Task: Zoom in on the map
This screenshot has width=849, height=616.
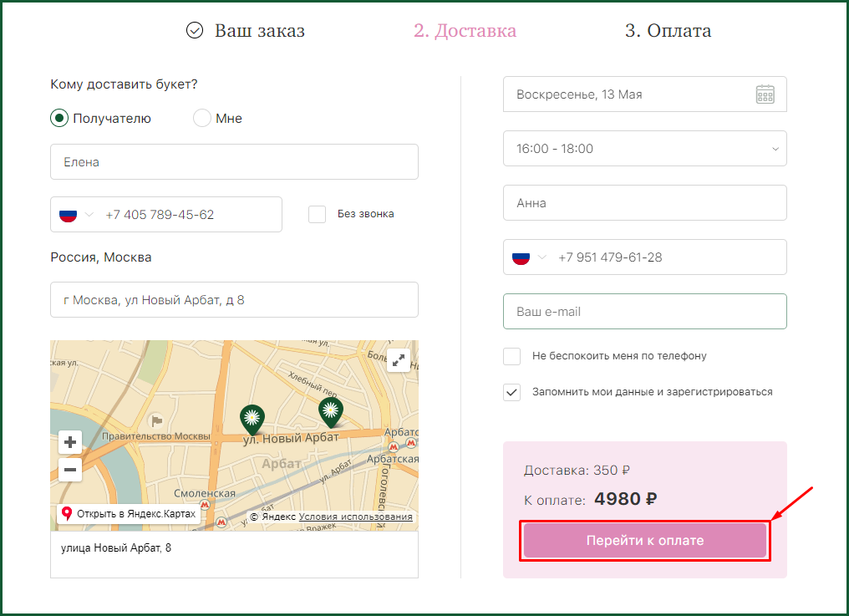Action: point(70,442)
